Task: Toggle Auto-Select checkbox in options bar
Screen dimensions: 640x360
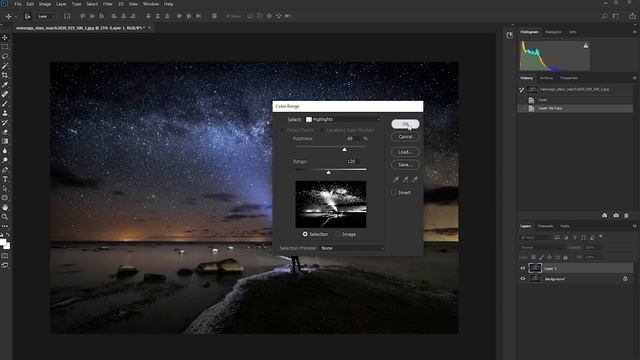Action: 27,16
